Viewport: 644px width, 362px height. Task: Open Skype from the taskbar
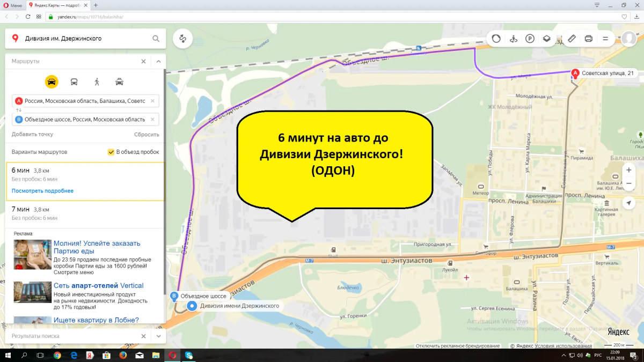189,355
